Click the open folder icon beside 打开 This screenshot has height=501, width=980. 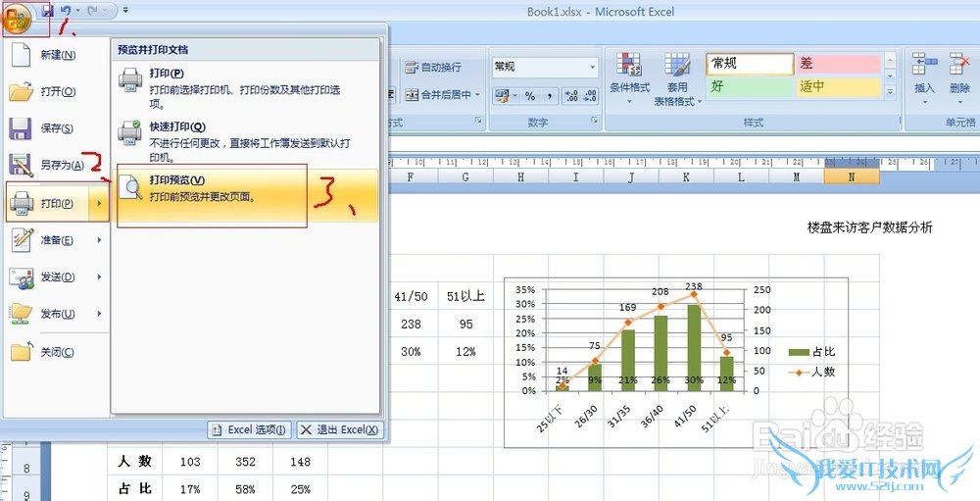[22, 92]
